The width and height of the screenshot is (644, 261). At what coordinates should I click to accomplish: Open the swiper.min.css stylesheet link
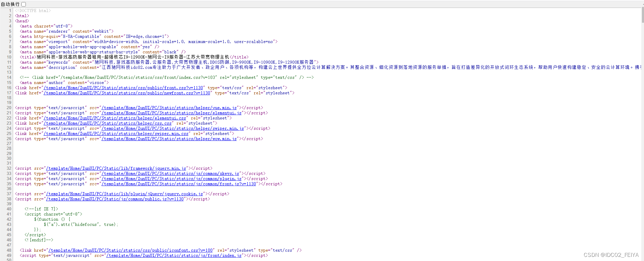pyautogui.click(x=116, y=134)
